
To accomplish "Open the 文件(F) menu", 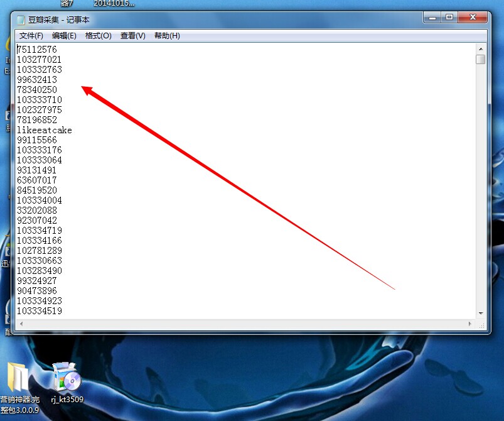I will pyautogui.click(x=31, y=36).
